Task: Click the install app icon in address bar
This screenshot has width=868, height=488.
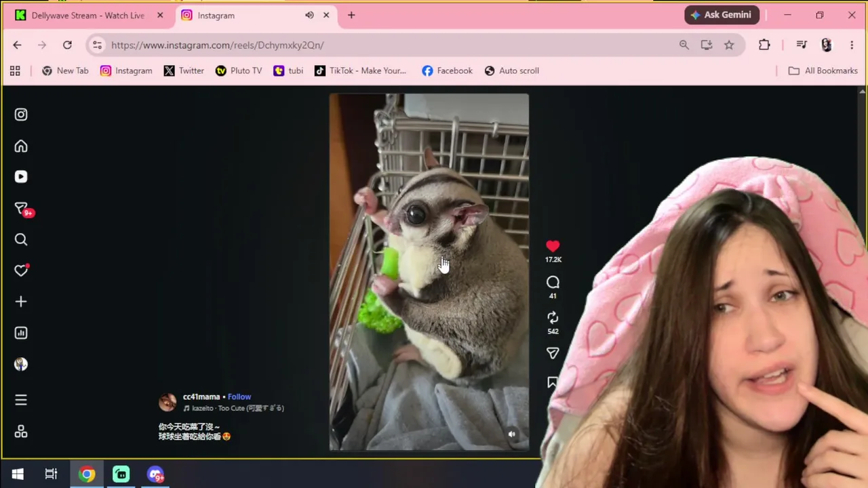Action: coord(707,45)
